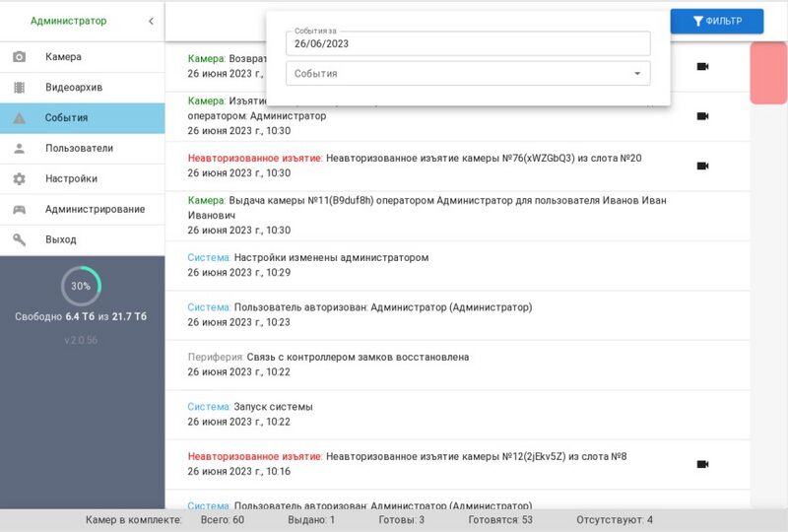Open the Камера menu item
The width and height of the screenshot is (788, 532).
pos(82,57)
